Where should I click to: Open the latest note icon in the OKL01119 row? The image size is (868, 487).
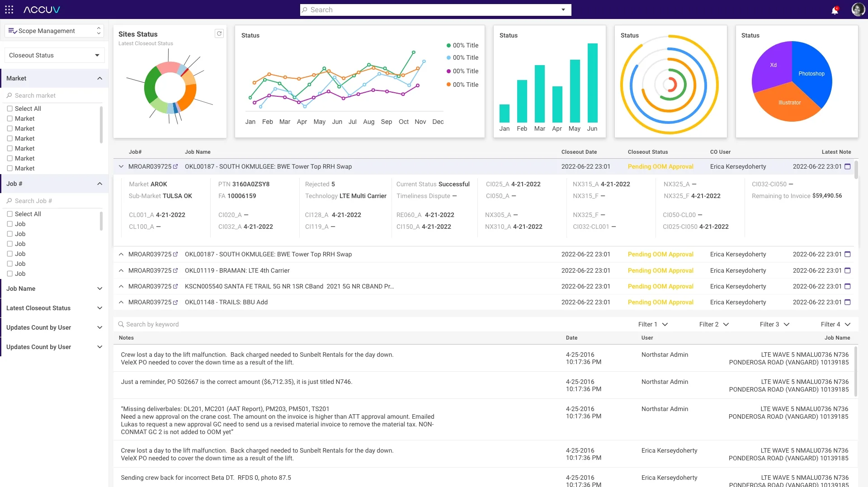[x=848, y=270]
